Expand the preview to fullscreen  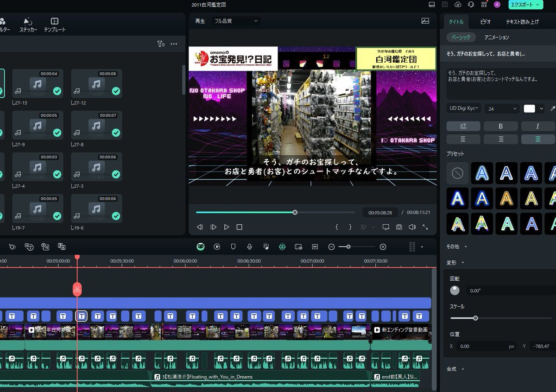425,227
